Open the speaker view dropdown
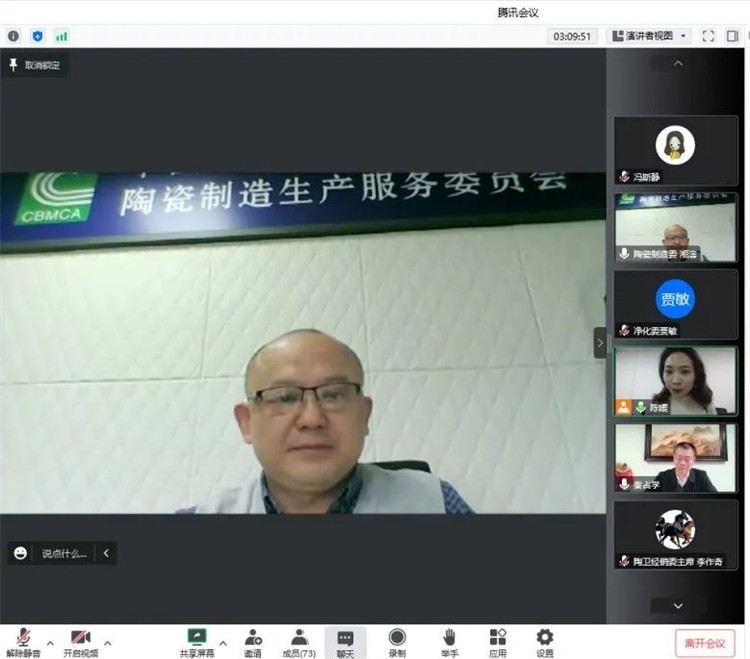Screen dimensions: 750x659 649,36
